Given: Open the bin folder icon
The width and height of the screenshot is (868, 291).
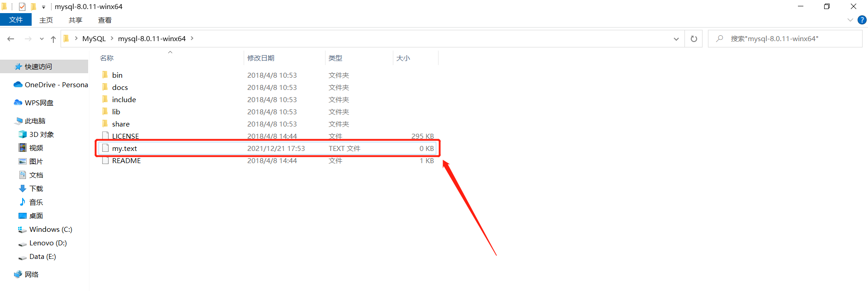Looking at the screenshot, I should click(x=105, y=75).
